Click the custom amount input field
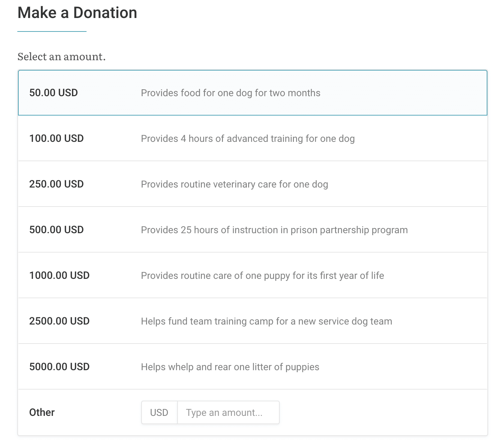This screenshot has width=504, height=447. point(228,412)
